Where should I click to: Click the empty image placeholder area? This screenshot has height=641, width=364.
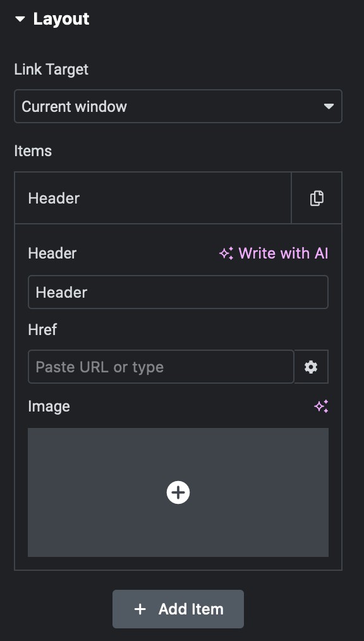(x=178, y=492)
